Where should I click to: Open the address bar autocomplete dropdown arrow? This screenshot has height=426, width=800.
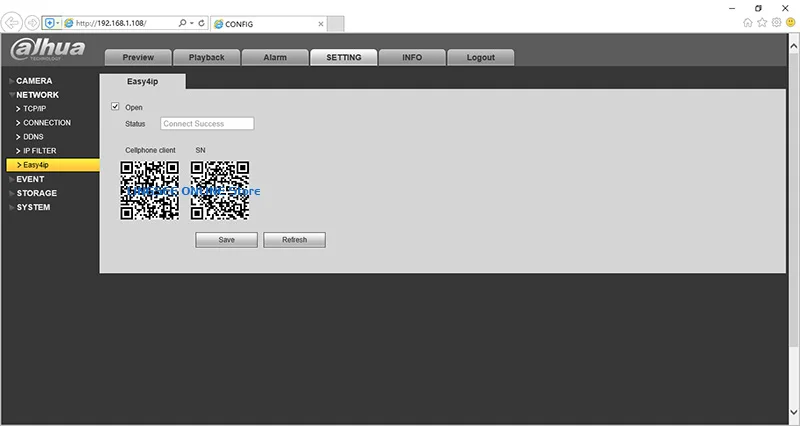coord(192,23)
